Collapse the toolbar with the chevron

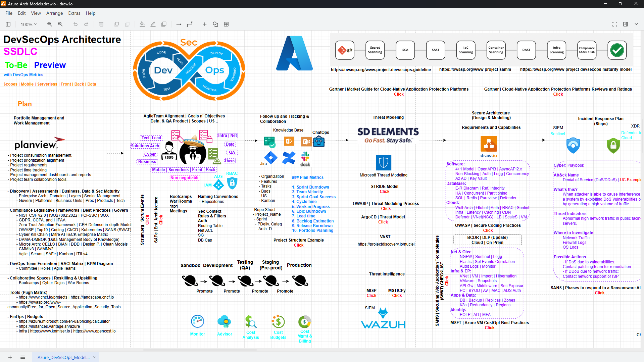coord(636,24)
